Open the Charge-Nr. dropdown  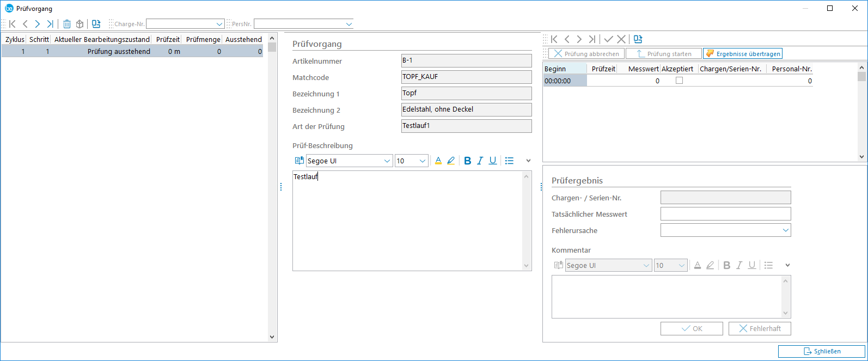click(219, 24)
